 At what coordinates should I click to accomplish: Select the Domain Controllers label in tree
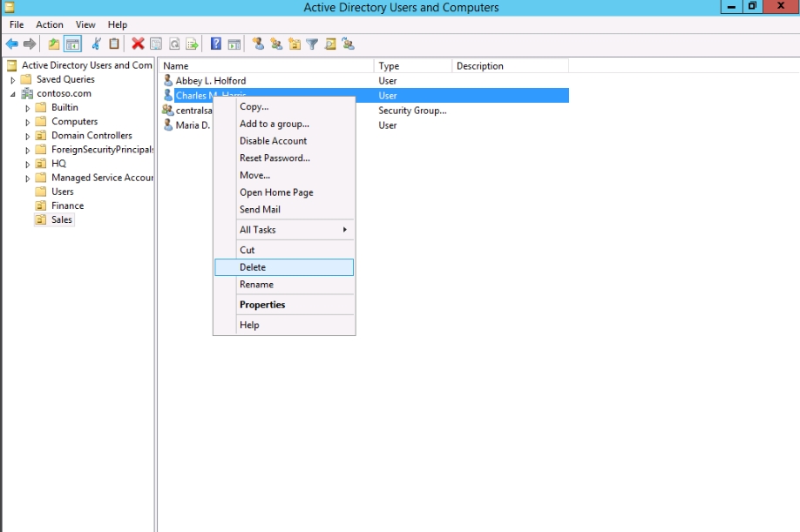tap(92, 136)
